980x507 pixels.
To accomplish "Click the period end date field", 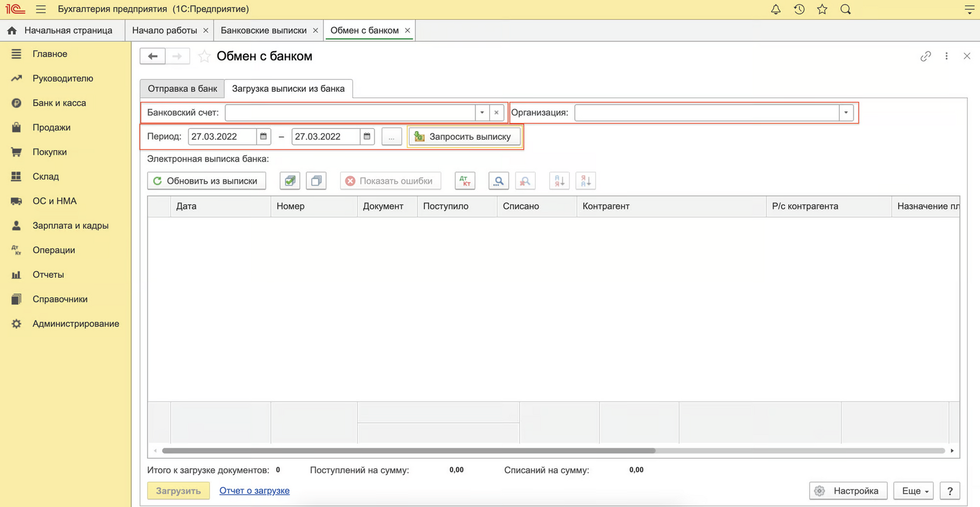I will (326, 137).
